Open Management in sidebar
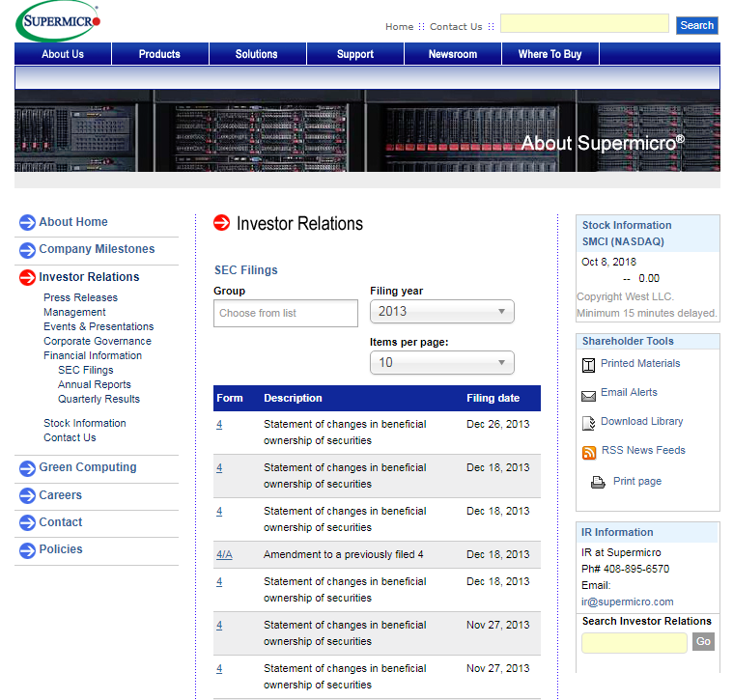Viewport: 733px width, 700px height. point(74,312)
